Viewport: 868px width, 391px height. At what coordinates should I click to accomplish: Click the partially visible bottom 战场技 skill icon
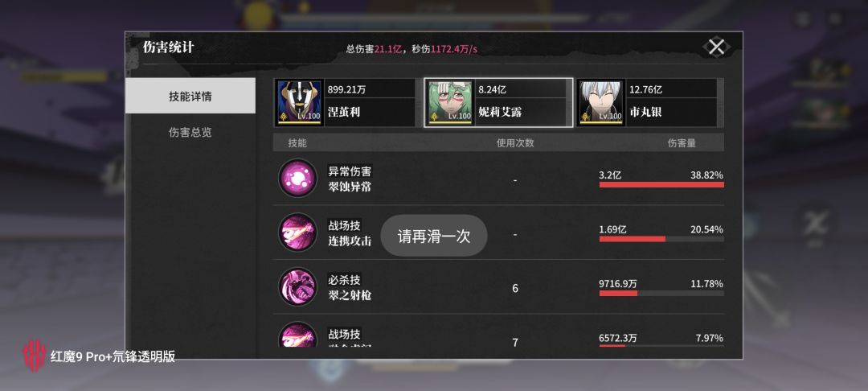tap(298, 335)
